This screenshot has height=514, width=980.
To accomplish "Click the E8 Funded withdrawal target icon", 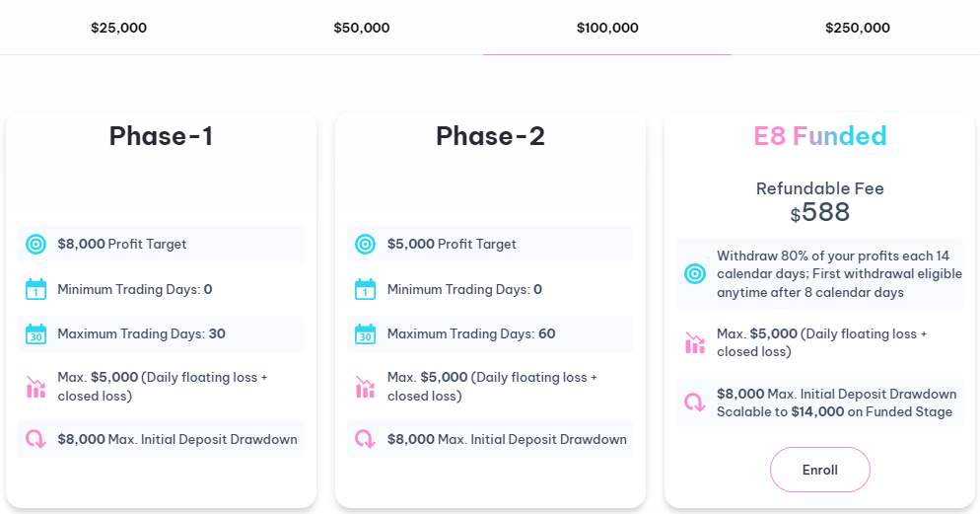I will coord(695,274).
